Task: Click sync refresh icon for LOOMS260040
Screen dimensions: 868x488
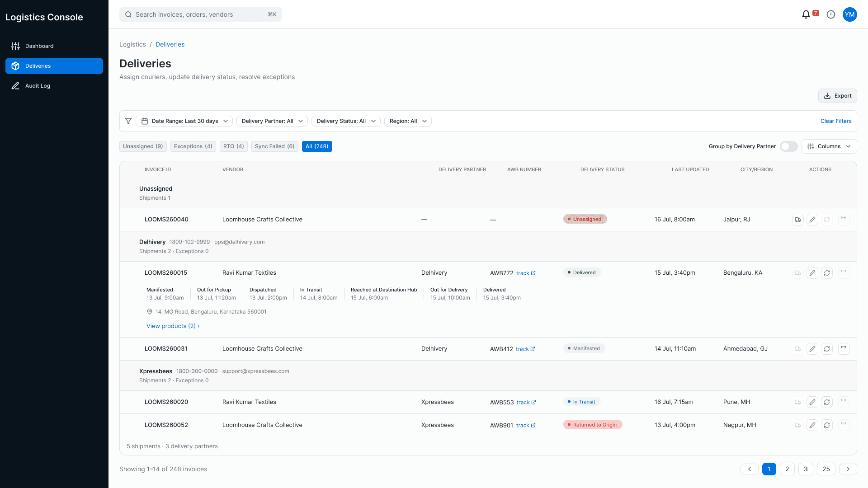Action: coord(827,220)
